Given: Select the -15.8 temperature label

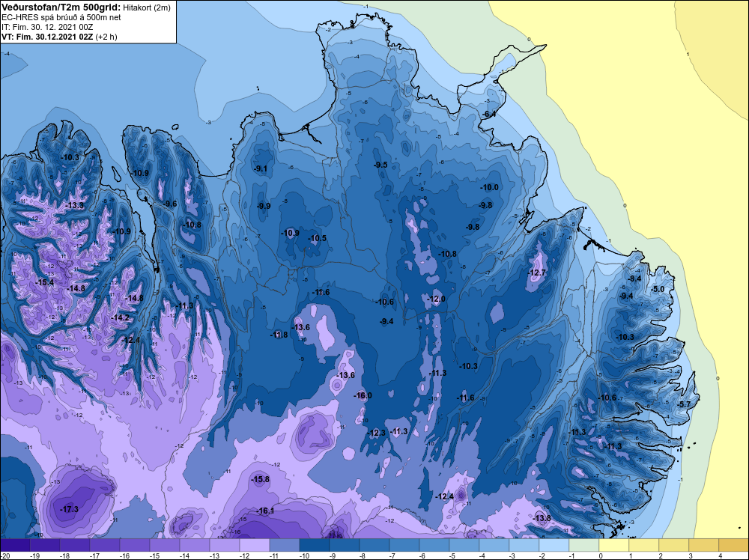Looking at the screenshot, I should pyautogui.click(x=261, y=479).
